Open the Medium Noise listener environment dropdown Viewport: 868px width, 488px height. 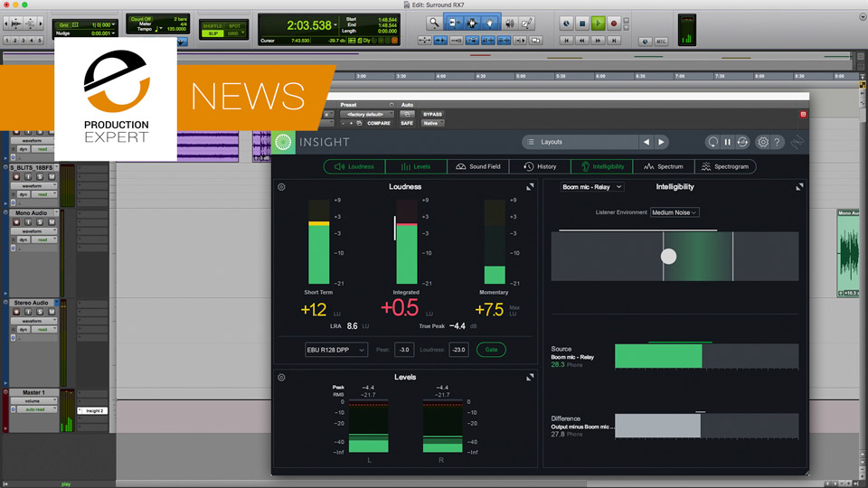coord(675,212)
